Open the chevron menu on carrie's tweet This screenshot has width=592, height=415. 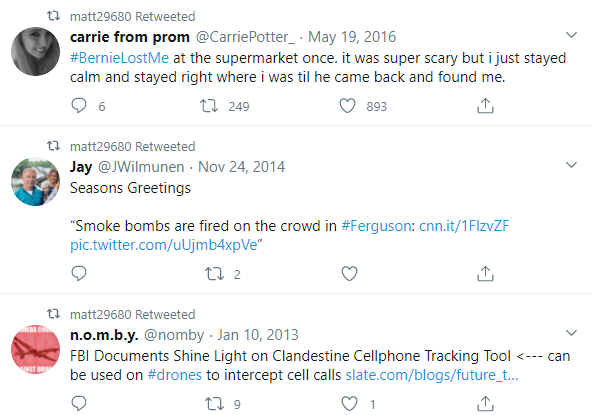[572, 35]
